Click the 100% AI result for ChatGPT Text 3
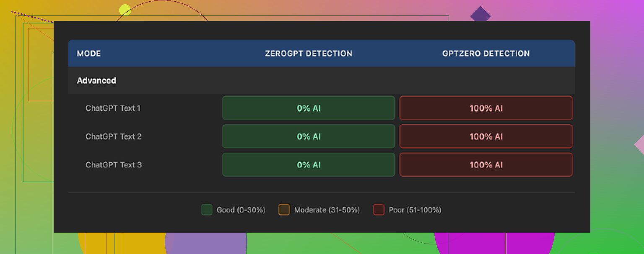This screenshot has width=644, height=254. pos(486,165)
